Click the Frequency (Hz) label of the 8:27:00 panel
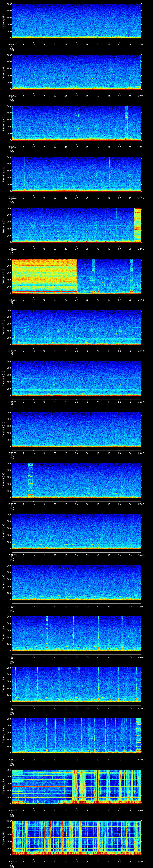 tap(3, 21)
